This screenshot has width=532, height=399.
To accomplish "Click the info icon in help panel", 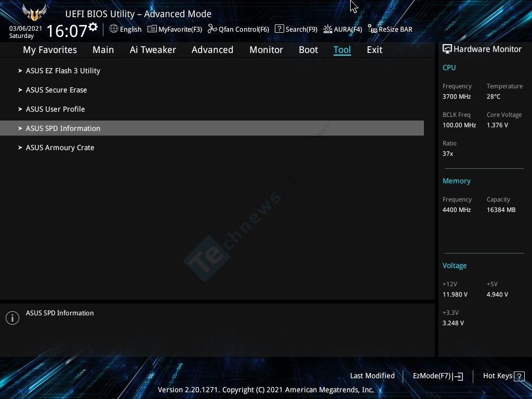I will point(12,318).
